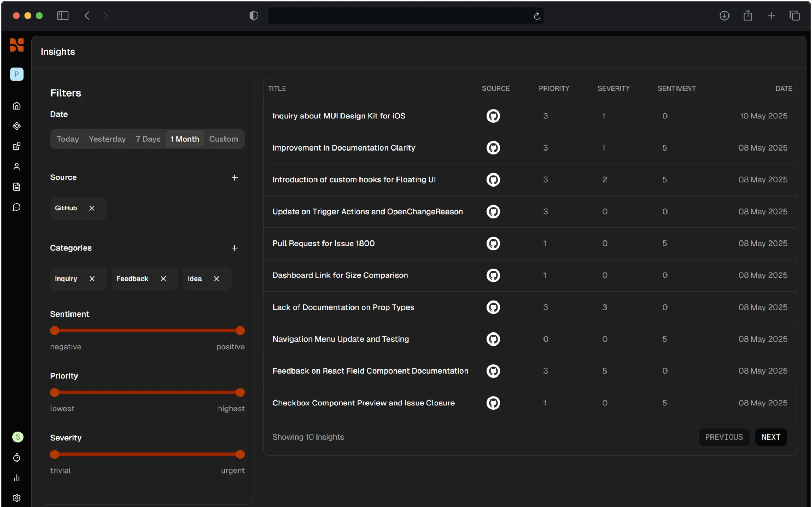
Task: Click the PREVIOUS pagination button
Action: pos(724,437)
